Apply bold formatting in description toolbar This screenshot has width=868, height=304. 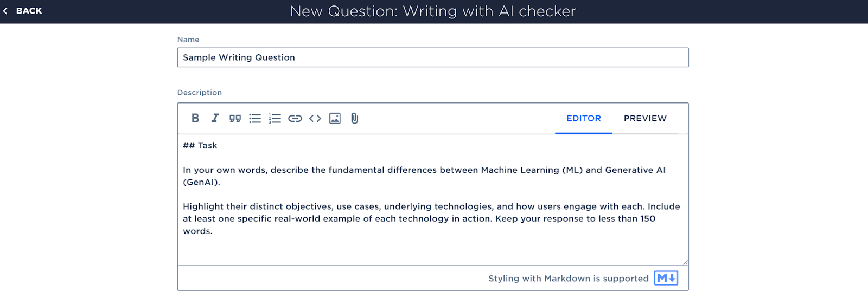point(195,118)
